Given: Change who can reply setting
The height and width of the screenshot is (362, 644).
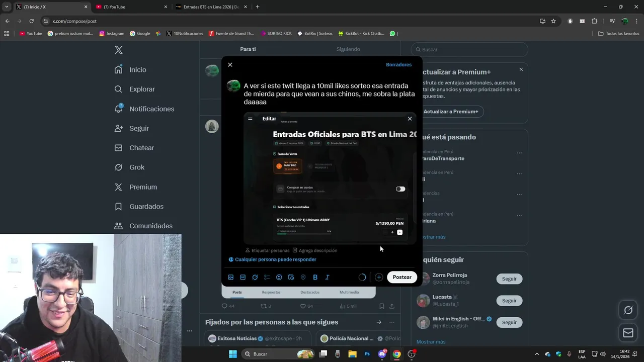Looking at the screenshot, I should (x=272, y=259).
